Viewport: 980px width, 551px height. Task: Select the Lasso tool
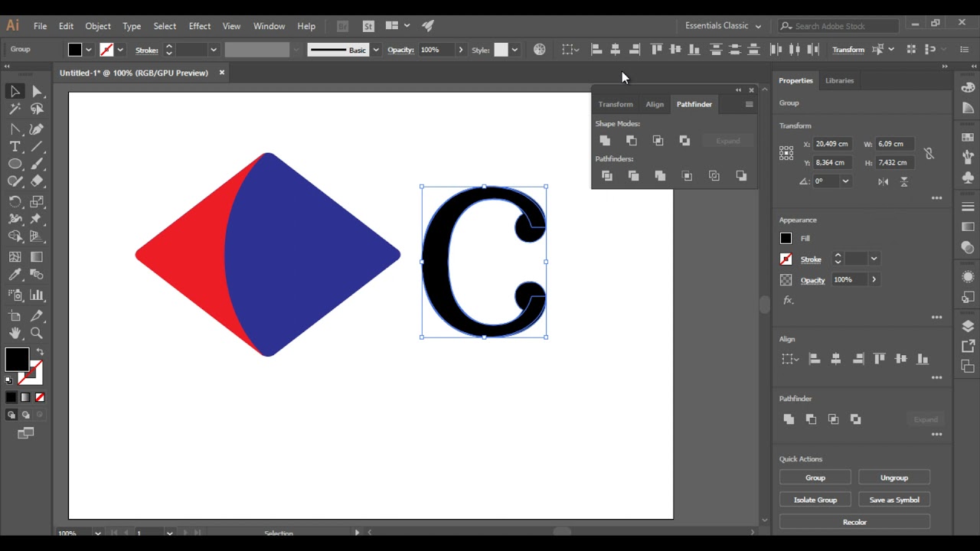click(x=37, y=109)
